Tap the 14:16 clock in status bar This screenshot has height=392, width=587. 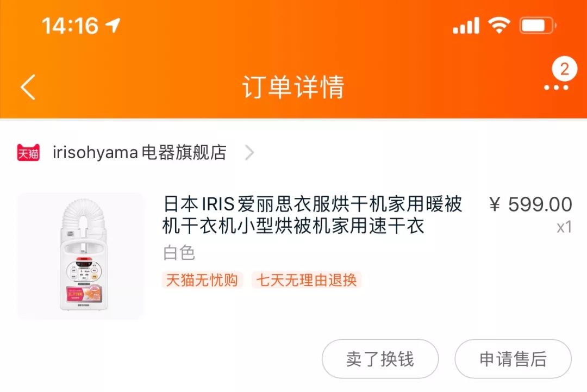70,26
